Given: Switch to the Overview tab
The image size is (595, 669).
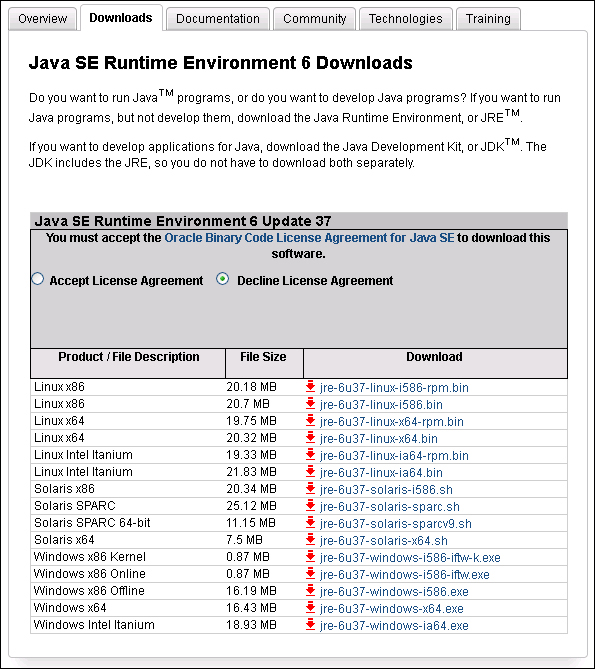Looking at the screenshot, I should click(42, 19).
